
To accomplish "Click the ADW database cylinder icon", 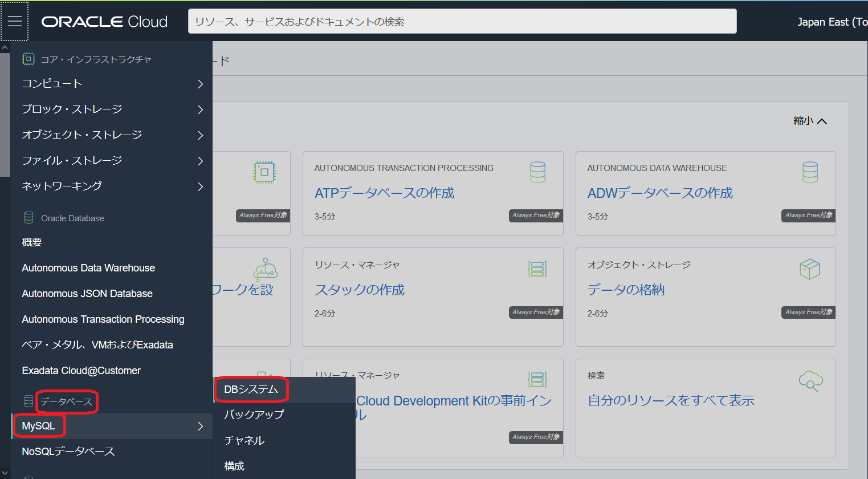I will [810, 172].
